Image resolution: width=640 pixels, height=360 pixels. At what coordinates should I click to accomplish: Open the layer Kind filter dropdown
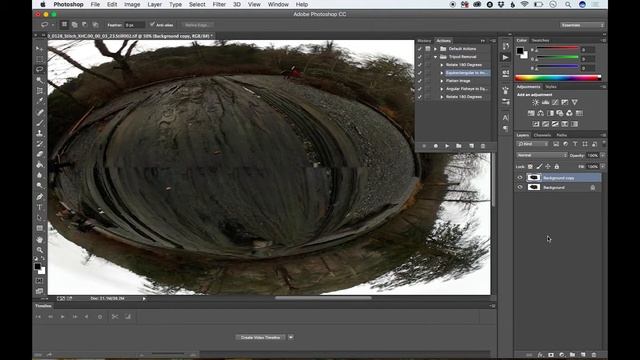[x=532, y=144]
